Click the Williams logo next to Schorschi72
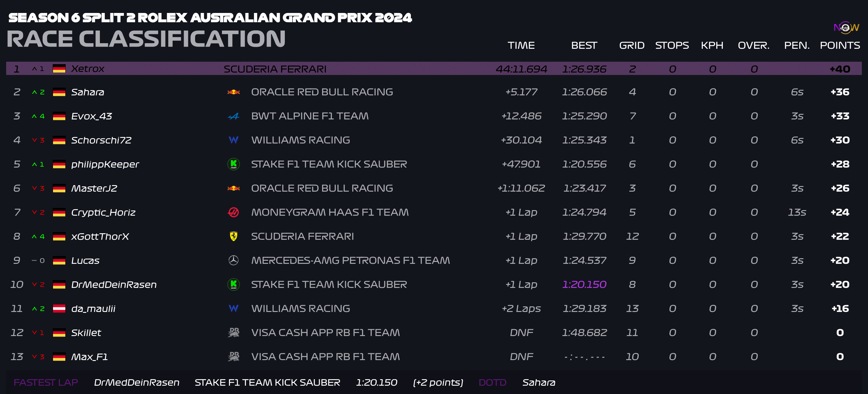 [234, 140]
